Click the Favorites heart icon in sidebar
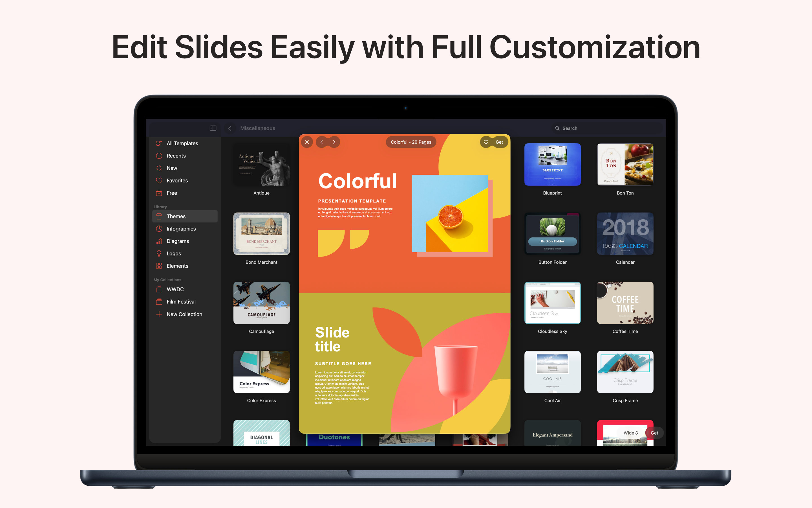The image size is (812, 508). [159, 181]
